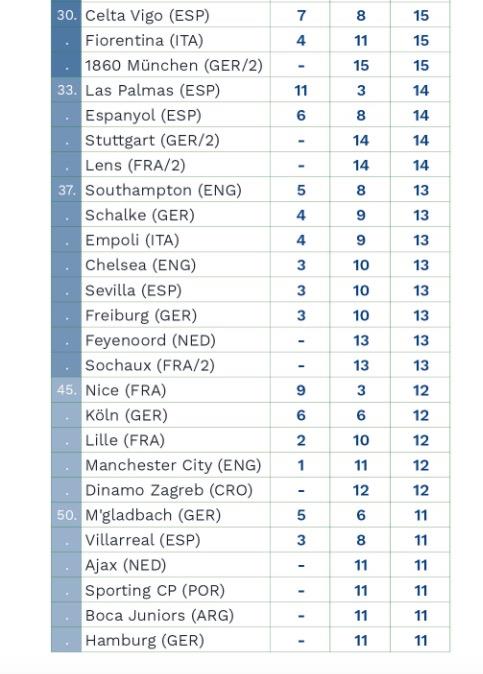
Task: Select the Schalke (GER) row
Action: pos(251,215)
